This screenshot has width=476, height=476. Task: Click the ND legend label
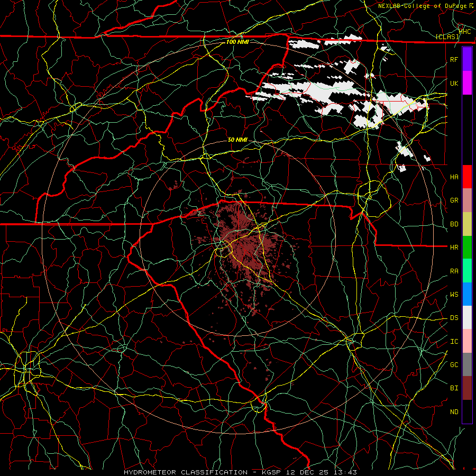(x=454, y=412)
